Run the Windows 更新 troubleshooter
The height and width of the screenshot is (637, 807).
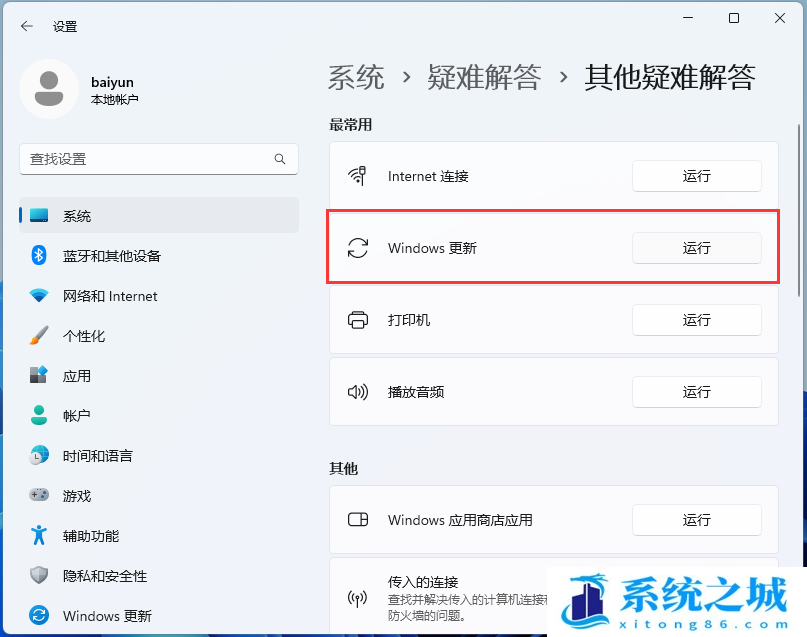pyautogui.click(x=696, y=248)
